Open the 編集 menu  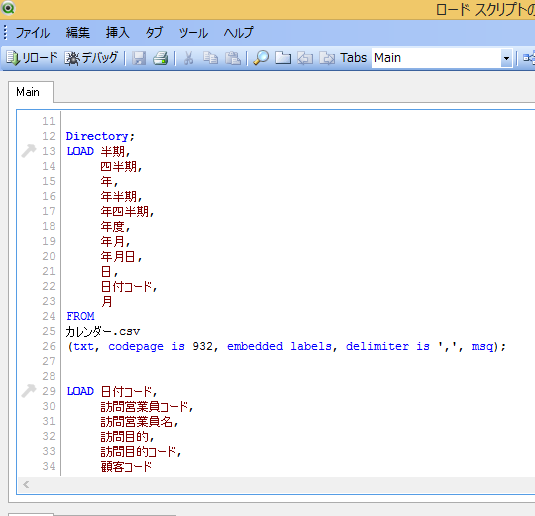pos(78,33)
